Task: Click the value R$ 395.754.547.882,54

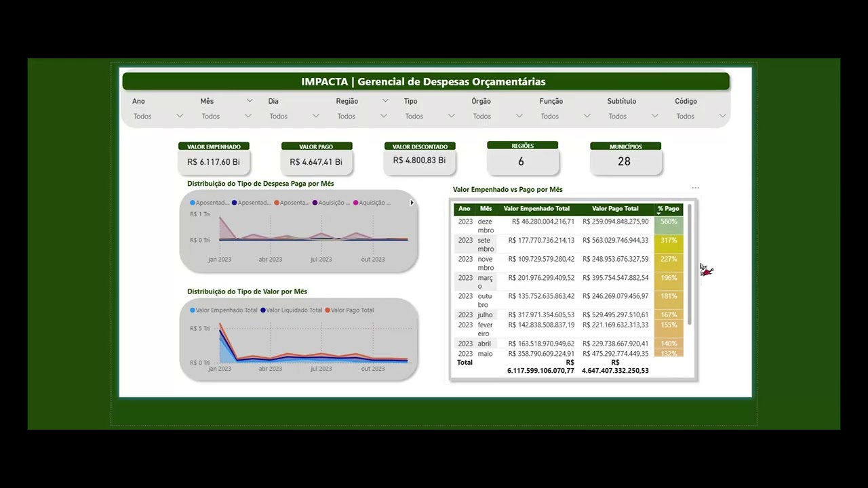Action: [x=615, y=277]
